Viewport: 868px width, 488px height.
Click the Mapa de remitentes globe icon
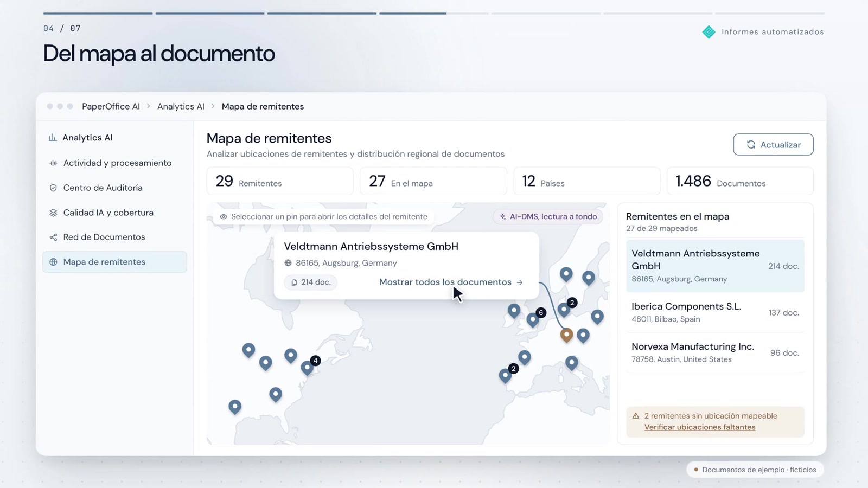tap(53, 262)
